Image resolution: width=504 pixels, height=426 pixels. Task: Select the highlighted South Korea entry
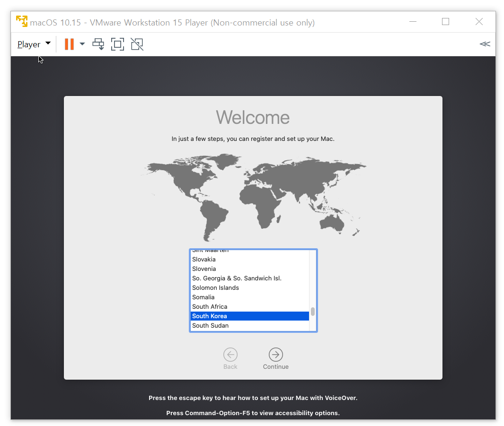pos(210,316)
